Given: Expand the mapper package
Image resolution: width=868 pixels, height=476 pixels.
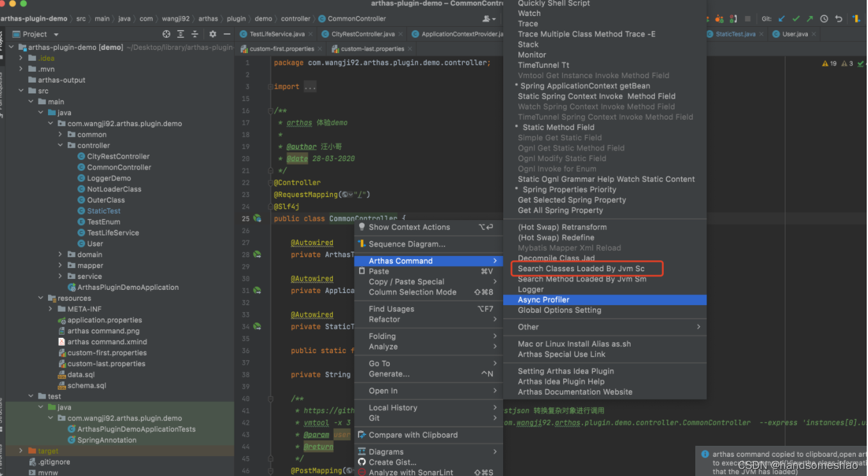Looking at the screenshot, I should (60, 266).
